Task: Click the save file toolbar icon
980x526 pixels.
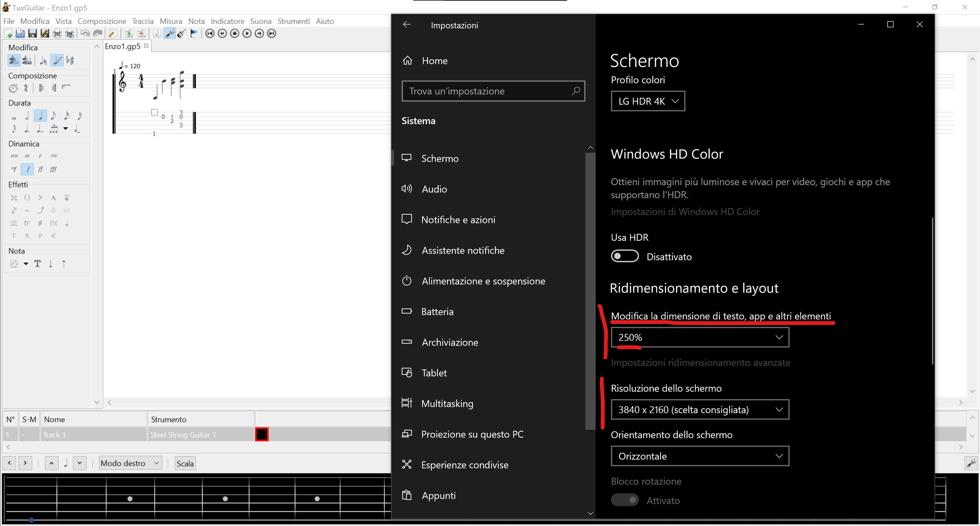Action: click(32, 33)
